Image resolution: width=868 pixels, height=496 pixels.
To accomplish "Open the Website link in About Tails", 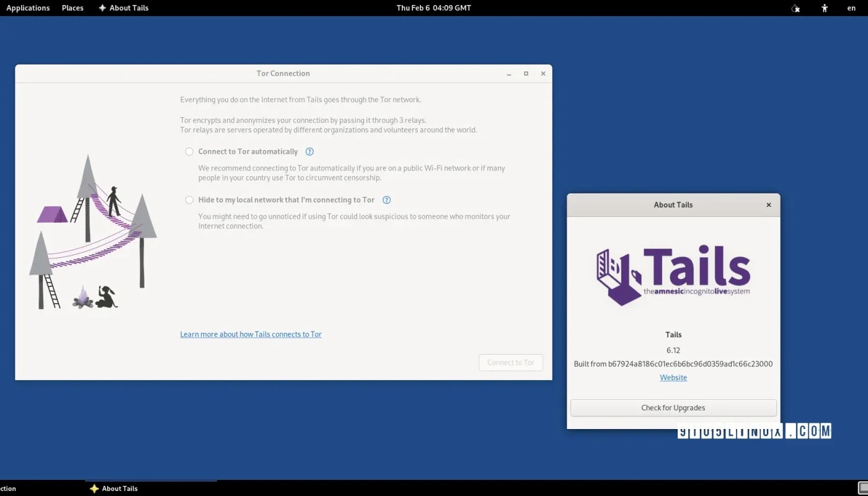I will click(x=673, y=378).
